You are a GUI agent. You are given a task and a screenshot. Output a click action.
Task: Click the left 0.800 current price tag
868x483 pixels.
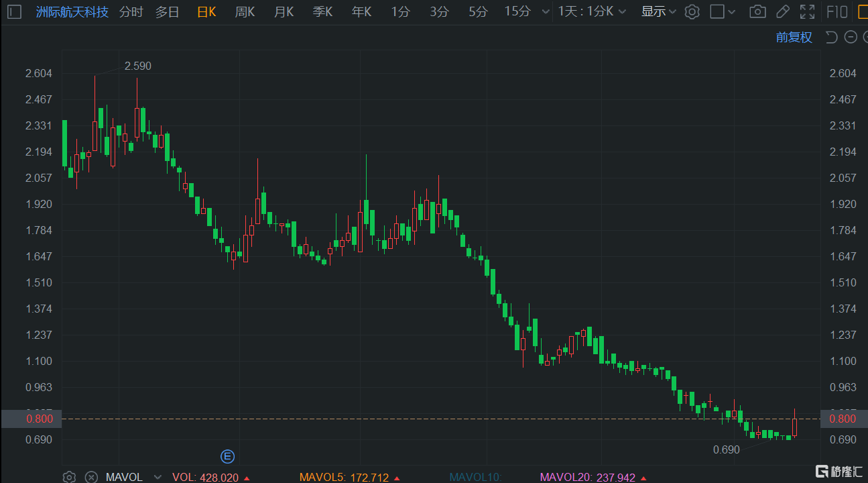click(30, 419)
